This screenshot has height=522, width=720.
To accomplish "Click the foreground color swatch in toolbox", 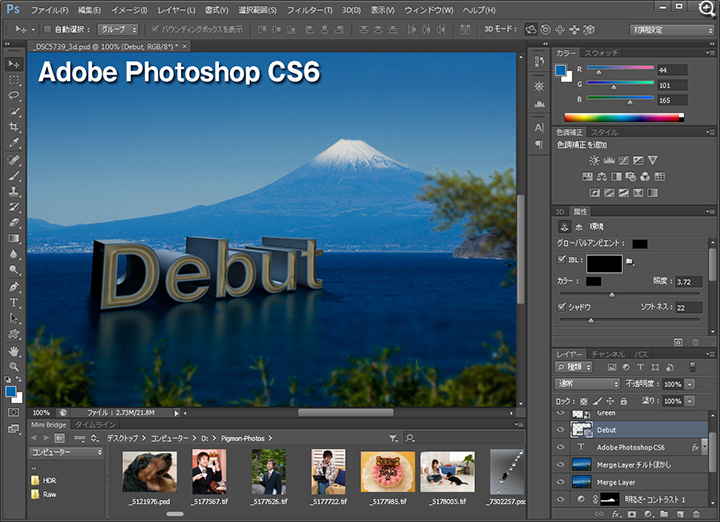I will (x=11, y=392).
